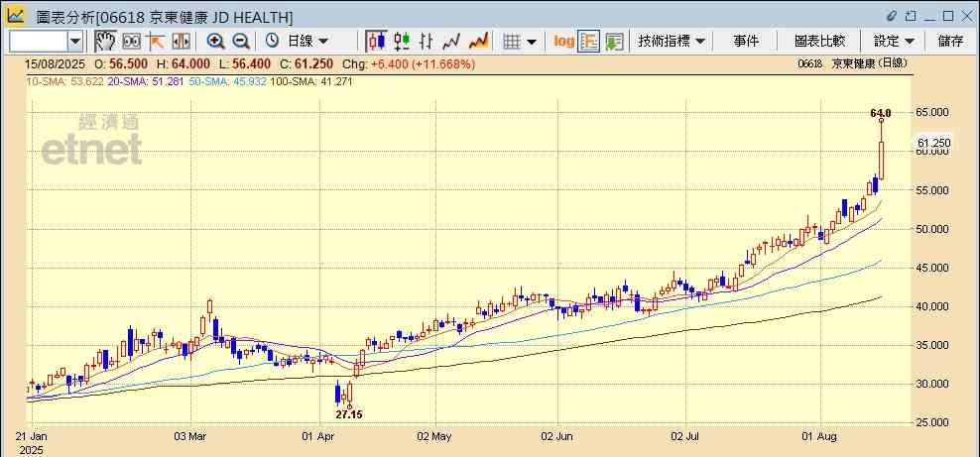Image resolution: width=980 pixels, height=457 pixels.
Task: Click the 03 Mar date axis label
Action: tap(191, 436)
